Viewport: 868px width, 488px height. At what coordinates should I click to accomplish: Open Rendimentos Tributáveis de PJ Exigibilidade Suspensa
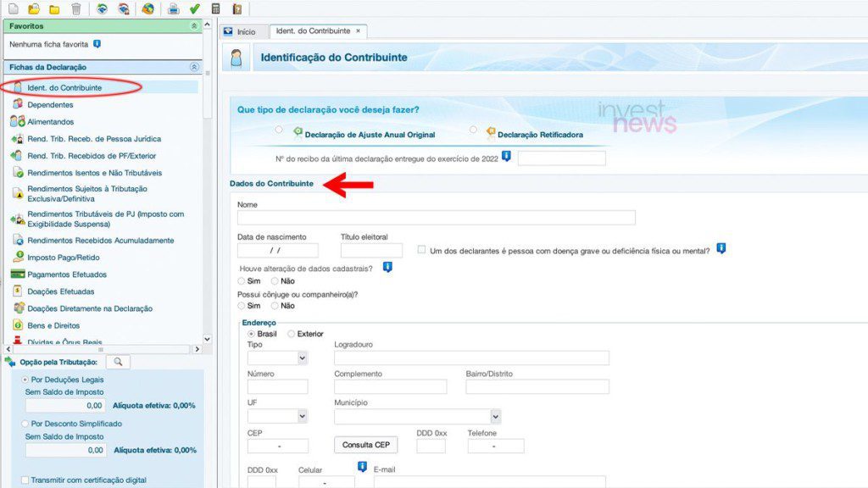(105, 219)
